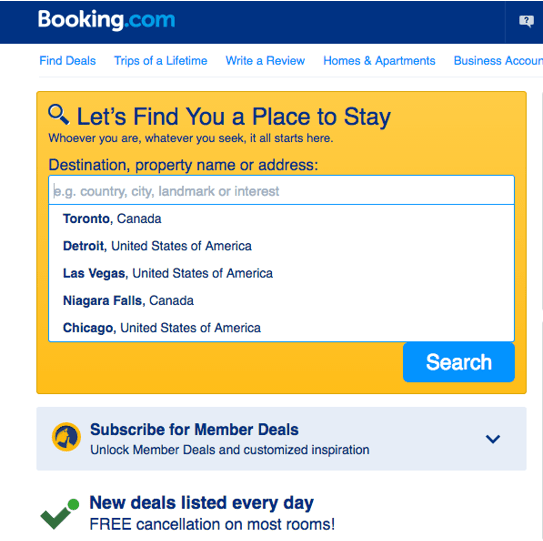Open the Business Account link
Screen dimensions: 543x541
(x=498, y=61)
